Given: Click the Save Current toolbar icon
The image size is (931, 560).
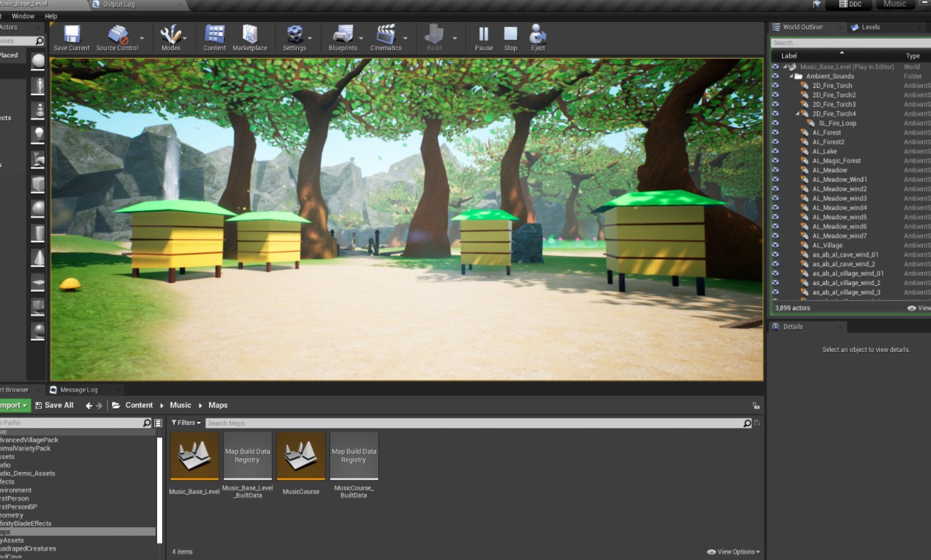Looking at the screenshot, I should click(71, 35).
